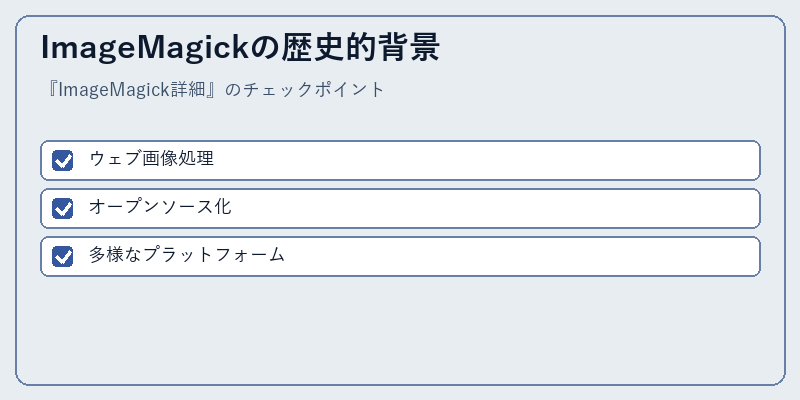Screen dimensions: 800x400
Task: Select the 多様なプラットフォーム checklist row
Action: click(x=401, y=256)
